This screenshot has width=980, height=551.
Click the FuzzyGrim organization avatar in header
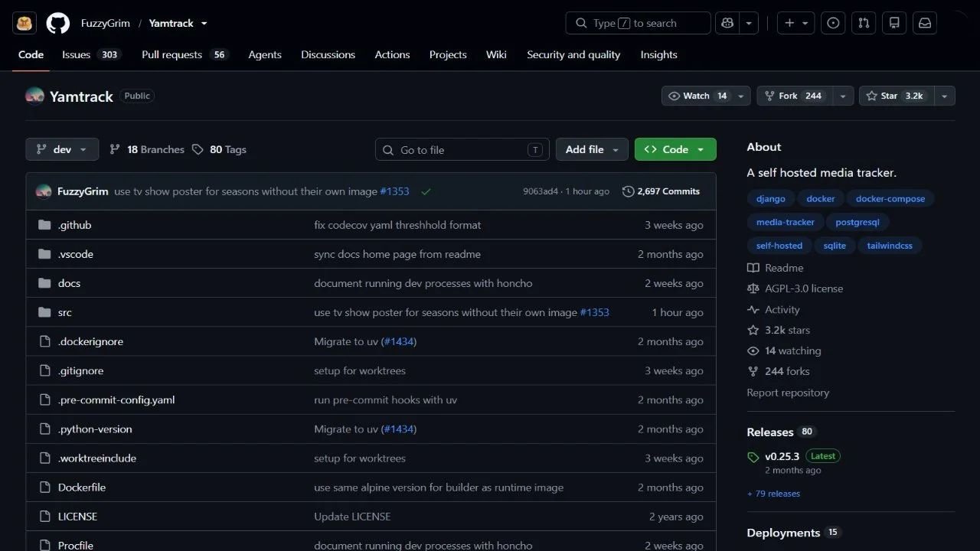(24, 23)
